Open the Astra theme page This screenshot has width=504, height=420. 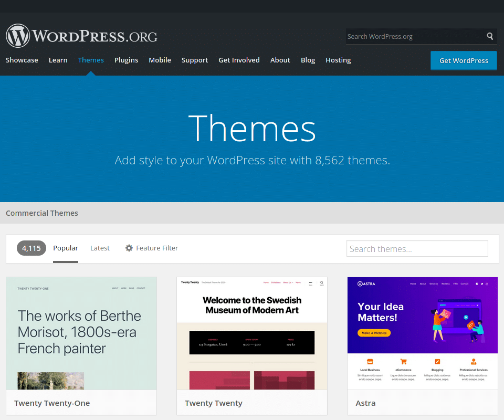coord(365,403)
